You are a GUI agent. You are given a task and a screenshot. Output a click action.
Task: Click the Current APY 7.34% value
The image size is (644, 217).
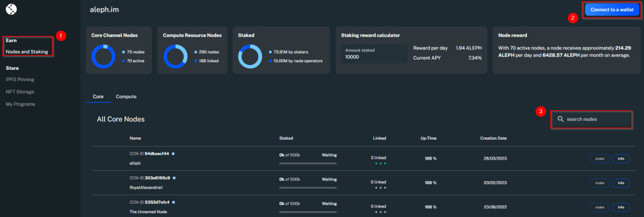pos(475,57)
